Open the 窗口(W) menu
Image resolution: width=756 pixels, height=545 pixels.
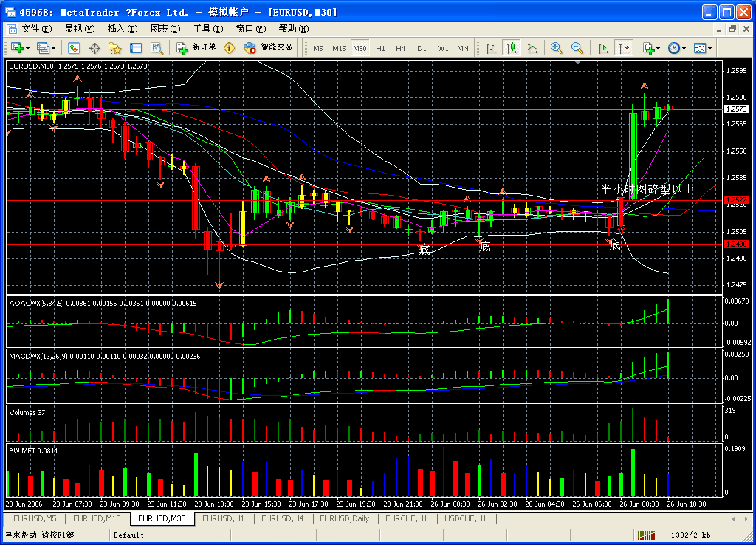(251, 29)
